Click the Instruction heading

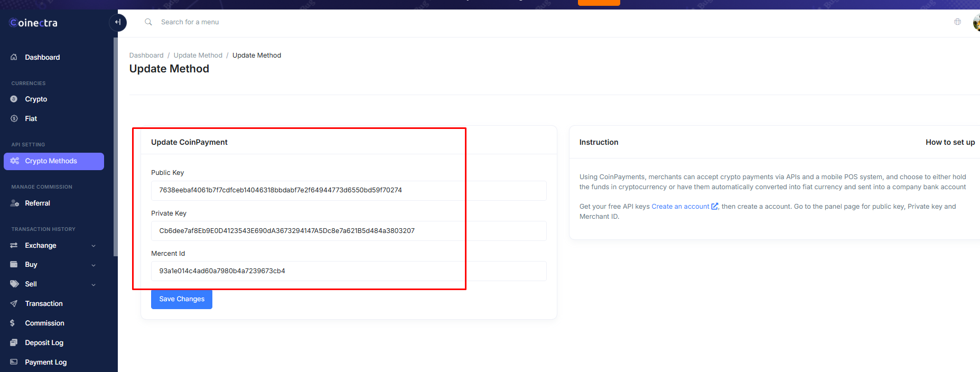(599, 142)
